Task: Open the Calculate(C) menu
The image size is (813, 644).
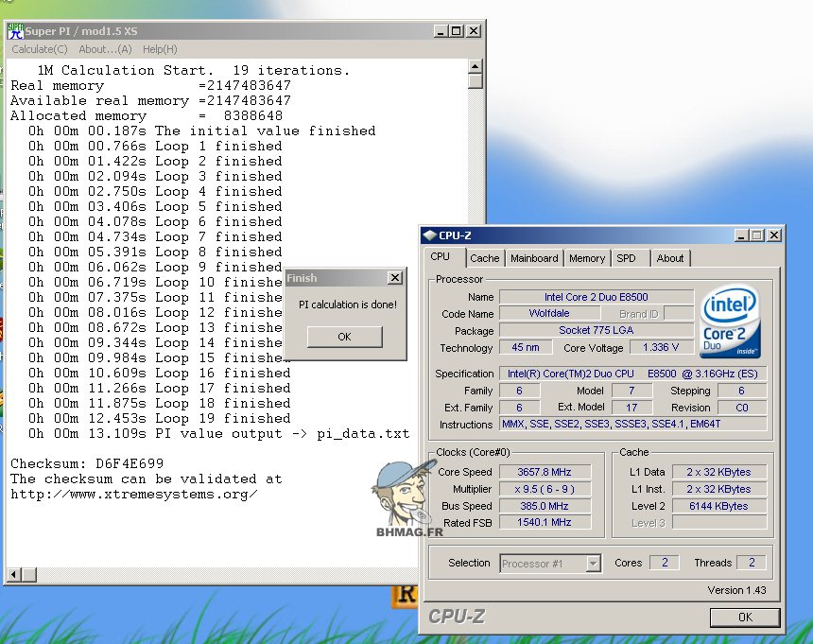Action: [x=40, y=49]
